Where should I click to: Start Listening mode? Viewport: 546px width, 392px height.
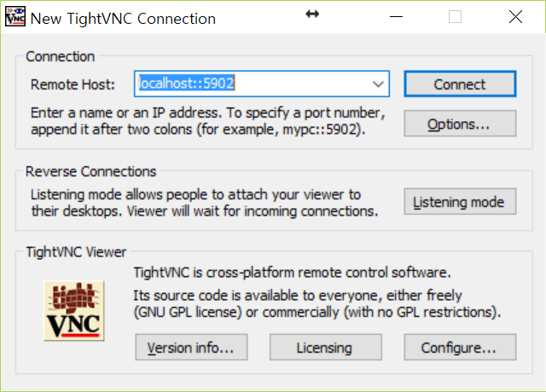[460, 202]
